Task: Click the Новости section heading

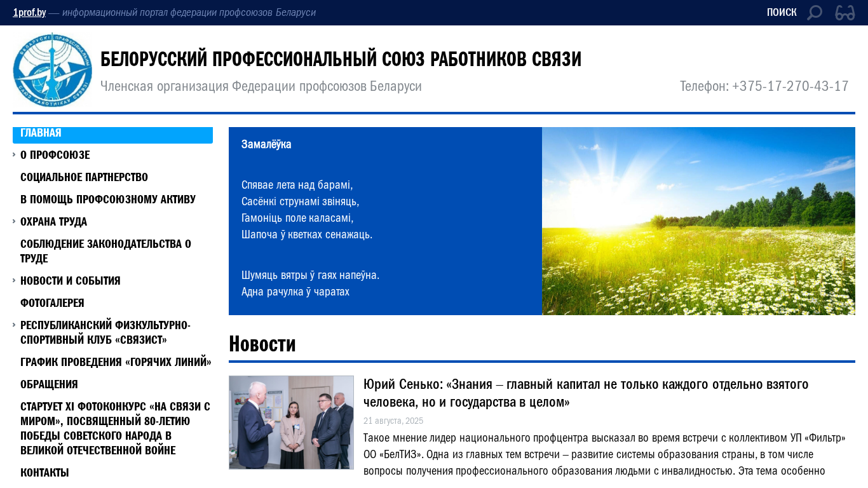Action: [262, 344]
